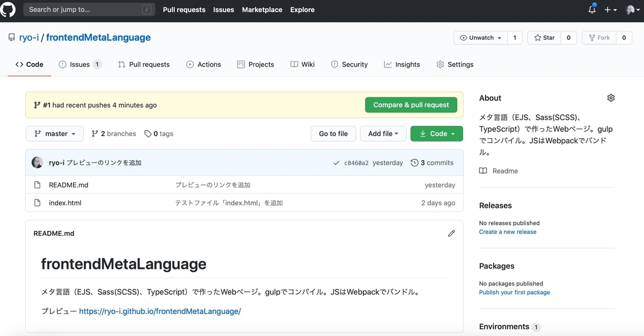Open the index.html file
The image size is (644, 336).
click(x=65, y=203)
